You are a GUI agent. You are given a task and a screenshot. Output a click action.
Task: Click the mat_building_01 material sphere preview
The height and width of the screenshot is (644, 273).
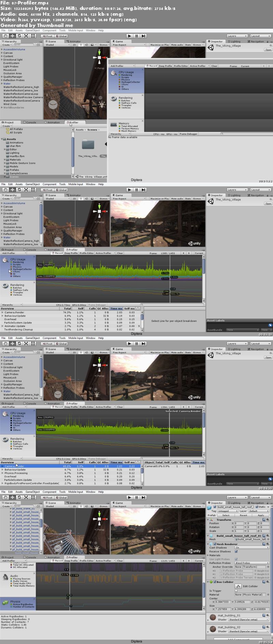(213, 617)
